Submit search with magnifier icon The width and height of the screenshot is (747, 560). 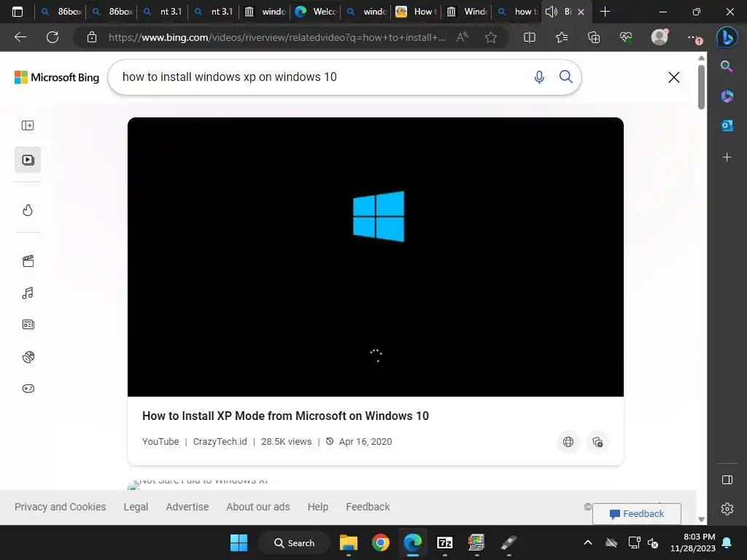[566, 77]
